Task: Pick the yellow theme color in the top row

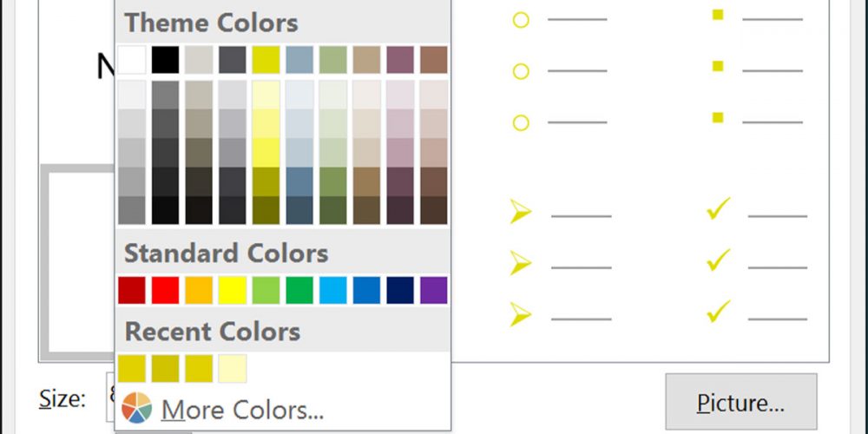Action: [x=266, y=60]
